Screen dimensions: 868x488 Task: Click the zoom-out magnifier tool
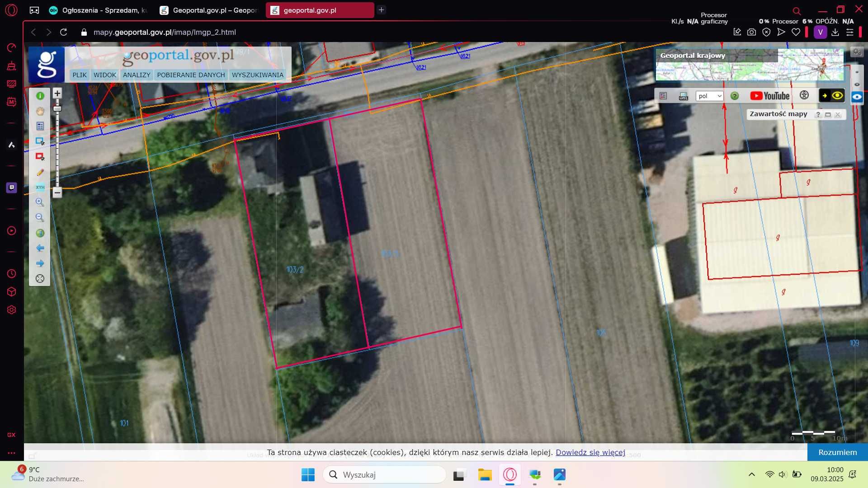point(40,218)
